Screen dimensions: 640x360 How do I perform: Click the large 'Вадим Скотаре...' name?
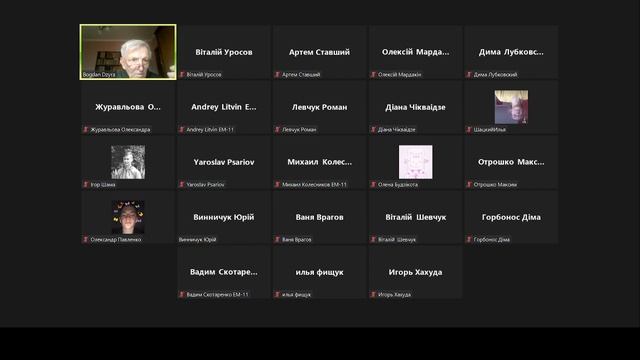tap(224, 272)
